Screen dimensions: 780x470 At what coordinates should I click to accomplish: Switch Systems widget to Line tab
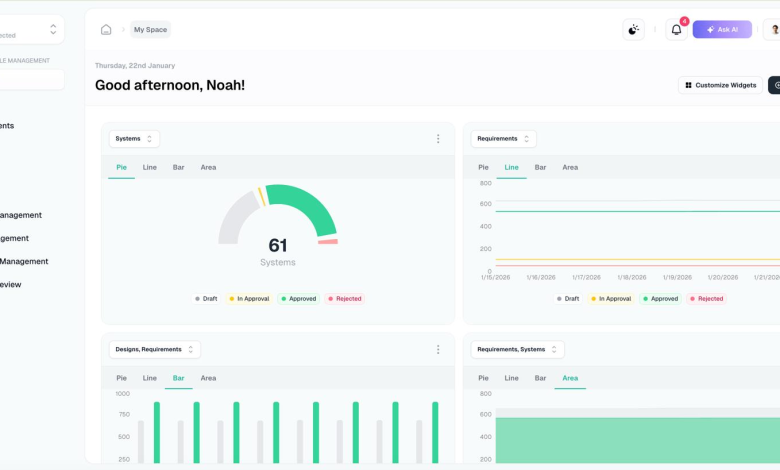149,167
